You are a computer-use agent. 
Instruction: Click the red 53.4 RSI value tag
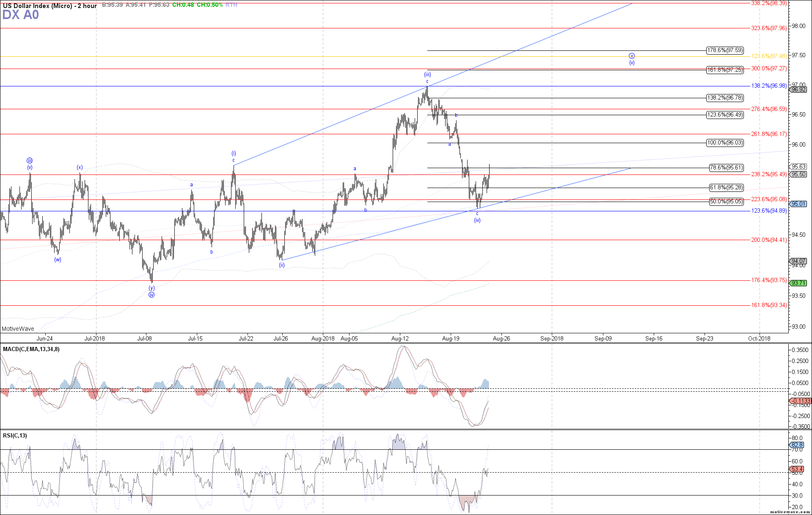pyautogui.click(x=797, y=469)
